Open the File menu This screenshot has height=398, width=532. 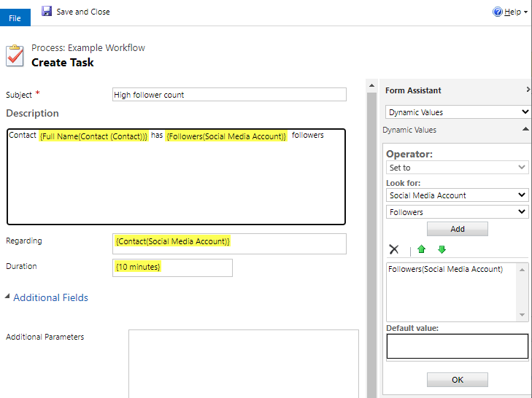[15, 17]
